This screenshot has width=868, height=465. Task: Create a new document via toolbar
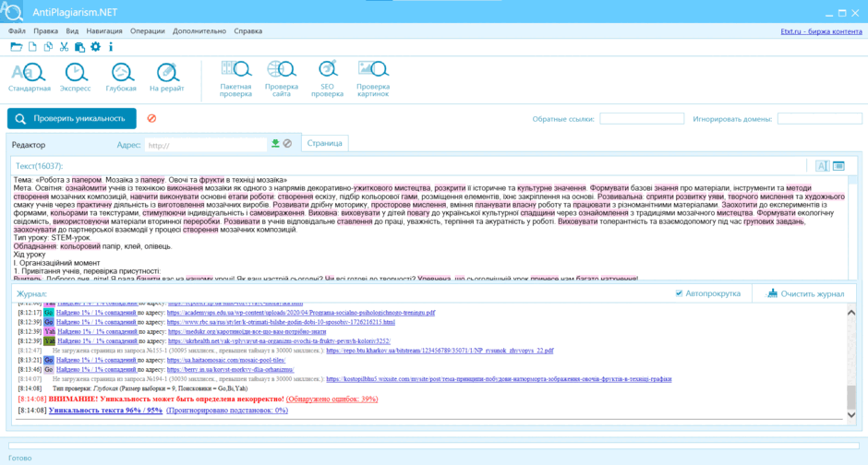click(32, 47)
